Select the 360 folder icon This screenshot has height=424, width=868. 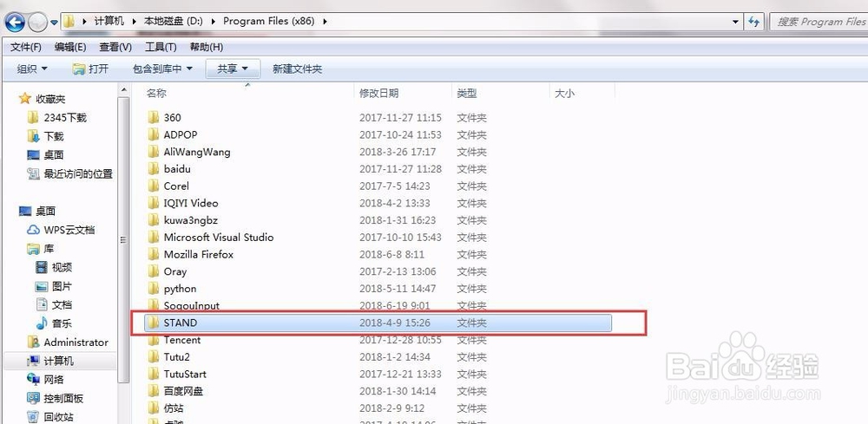pos(154,117)
